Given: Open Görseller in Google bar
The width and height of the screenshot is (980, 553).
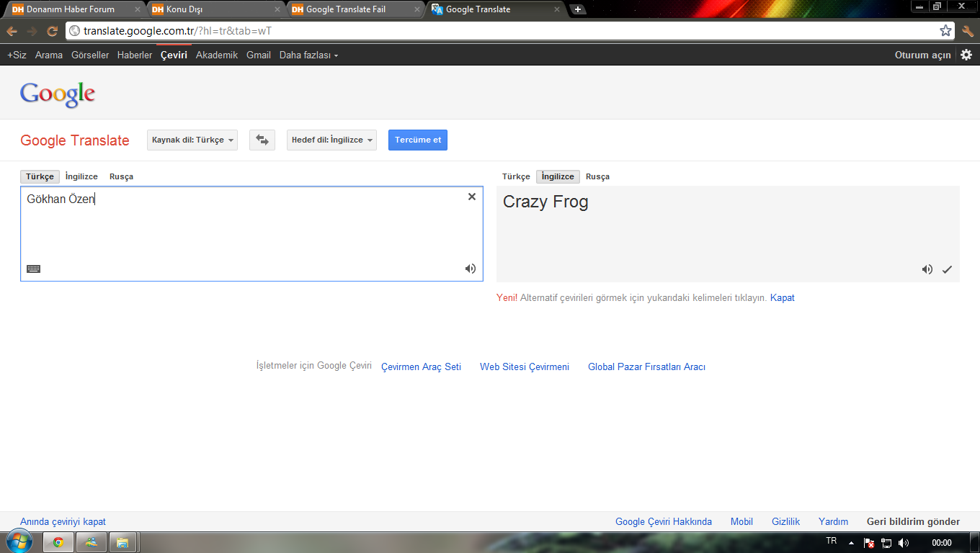Looking at the screenshot, I should (90, 55).
